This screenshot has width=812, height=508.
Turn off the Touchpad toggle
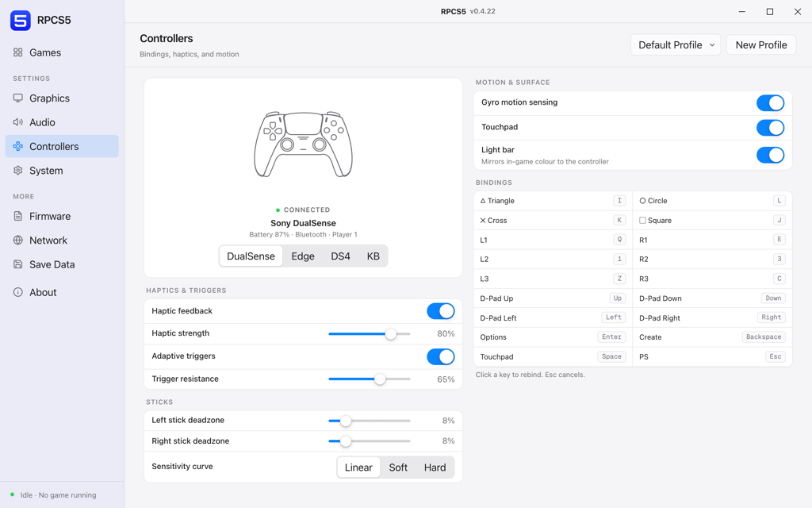[x=770, y=128]
